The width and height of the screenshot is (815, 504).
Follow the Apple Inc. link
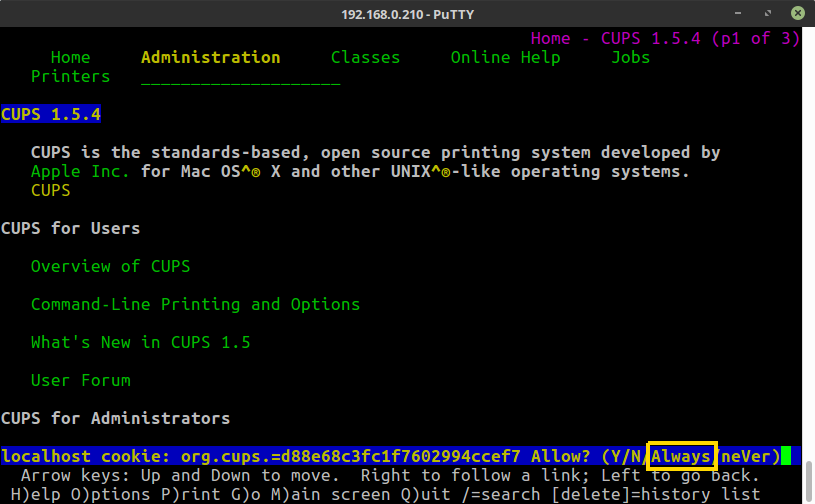point(80,171)
